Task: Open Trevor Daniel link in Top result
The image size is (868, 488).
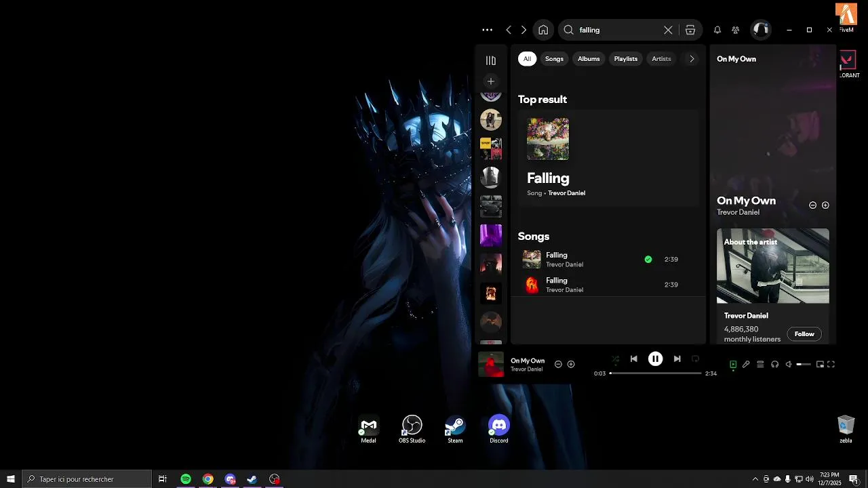Action: [x=566, y=193]
